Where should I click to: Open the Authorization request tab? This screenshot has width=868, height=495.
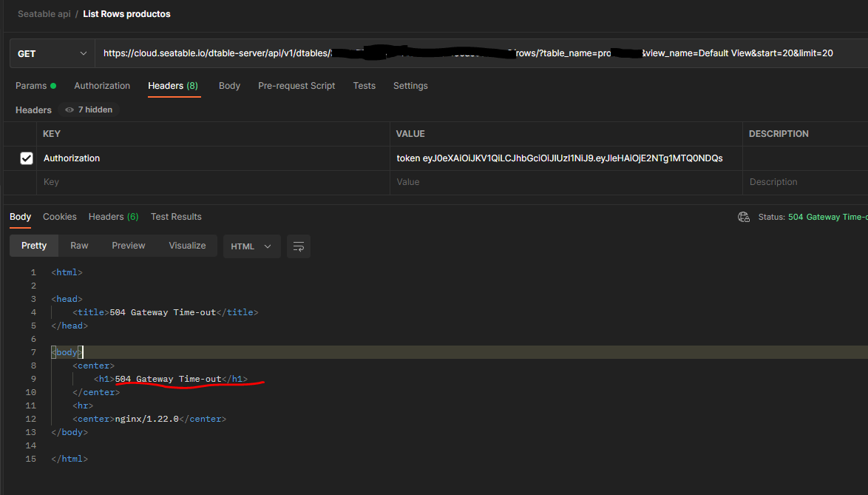(102, 86)
